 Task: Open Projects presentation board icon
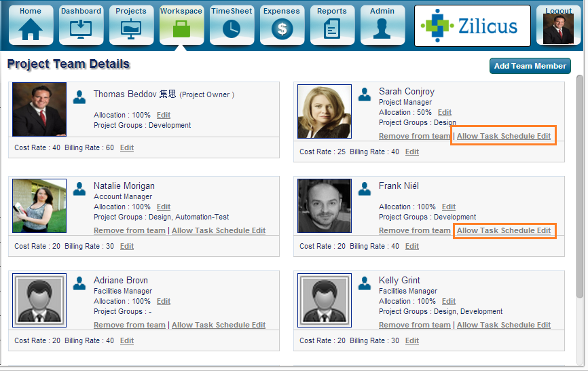point(131,29)
